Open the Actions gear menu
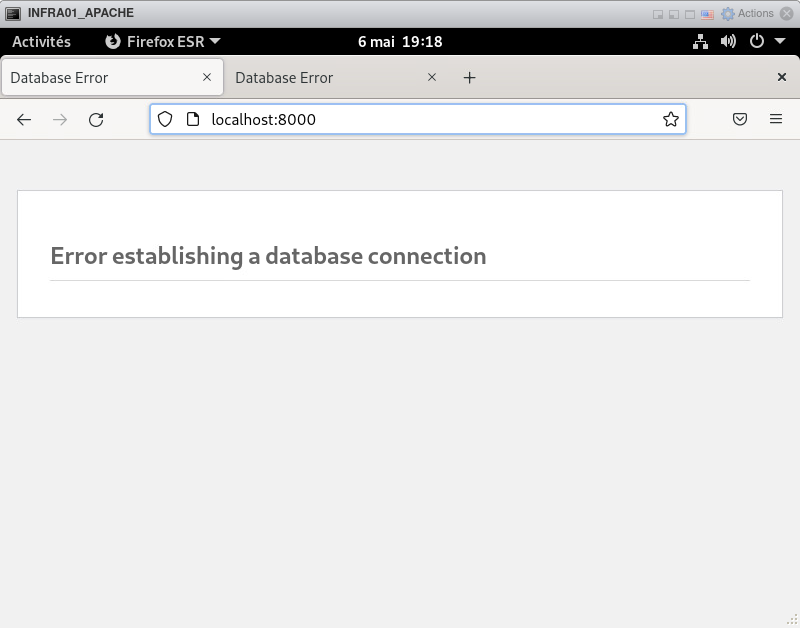Screen dimensions: 800x628 pyautogui.click(x=747, y=14)
